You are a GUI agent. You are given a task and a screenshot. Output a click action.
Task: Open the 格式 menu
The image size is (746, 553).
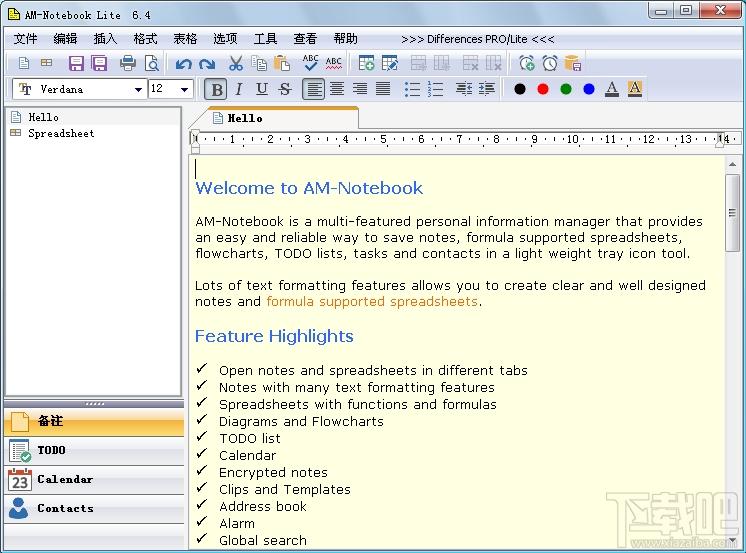pyautogui.click(x=145, y=39)
